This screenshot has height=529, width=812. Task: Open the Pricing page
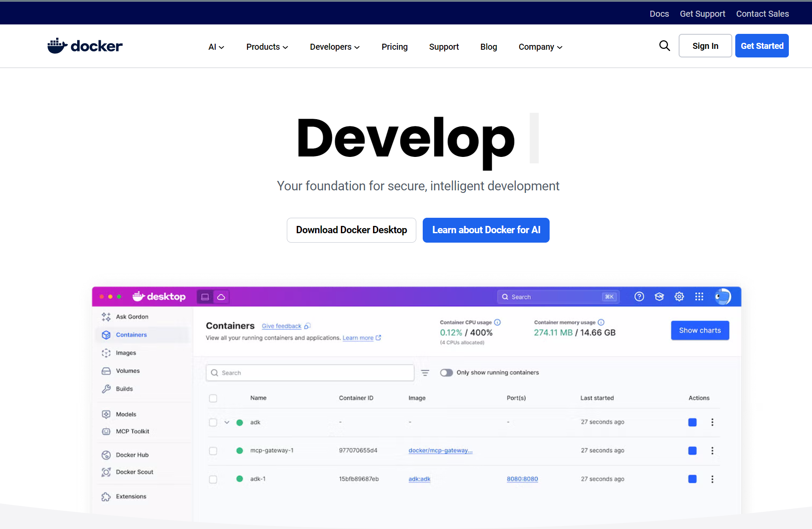tap(394, 47)
